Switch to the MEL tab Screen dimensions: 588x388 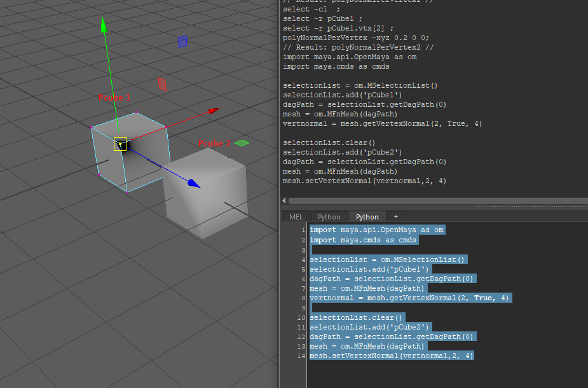(295, 216)
